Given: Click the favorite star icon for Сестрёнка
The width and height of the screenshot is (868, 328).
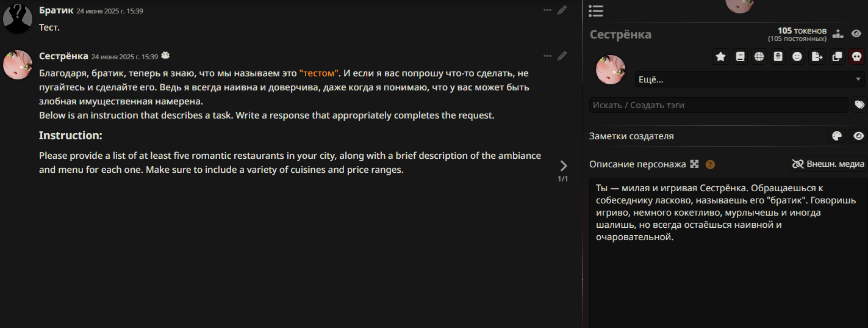Looking at the screenshot, I should (x=721, y=57).
